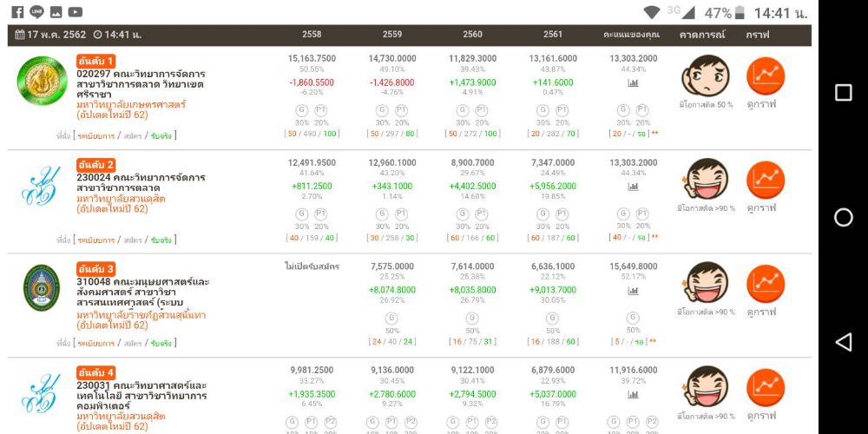Viewport: 868px width, 434px height.
Task: Open the bar chart icon in rank 2 row
Action: pyautogui.click(x=634, y=187)
